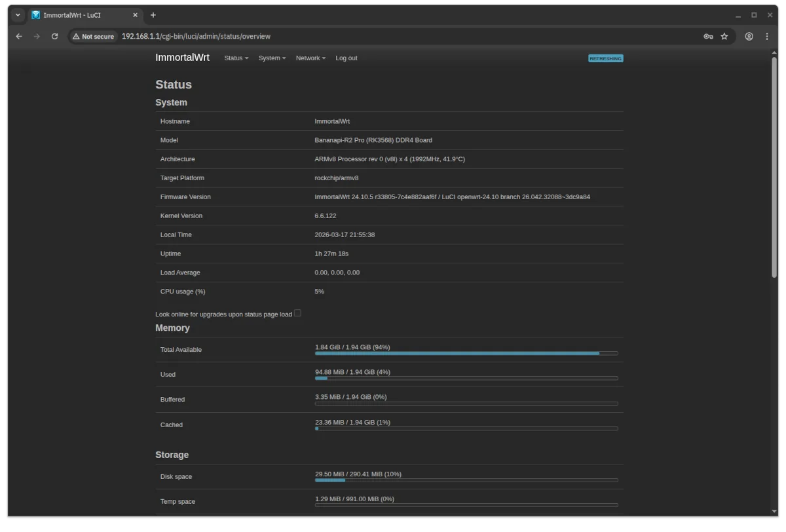Click the ImmortalWrt heading to go home
This screenshot has width=786, height=532.
click(x=182, y=58)
